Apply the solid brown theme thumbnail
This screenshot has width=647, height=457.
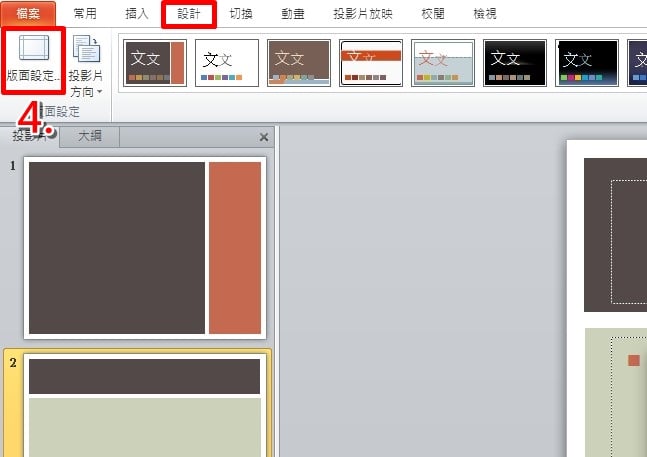(299, 63)
